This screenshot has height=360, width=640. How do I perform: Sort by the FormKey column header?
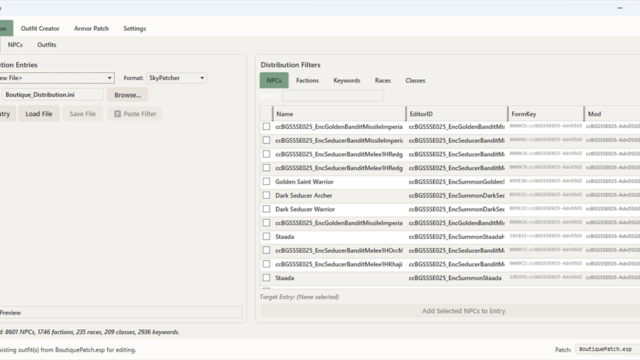pyautogui.click(x=546, y=114)
